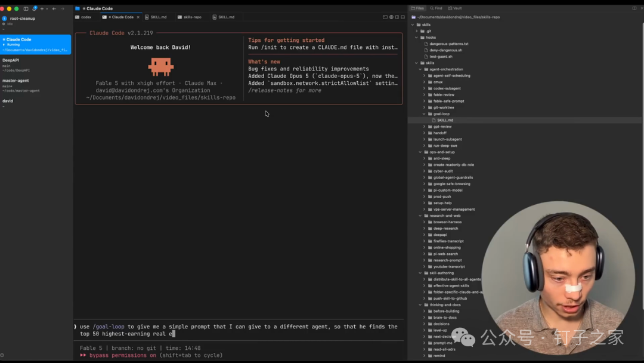Open the Vault panel tab
644x363 pixels.
click(454, 8)
